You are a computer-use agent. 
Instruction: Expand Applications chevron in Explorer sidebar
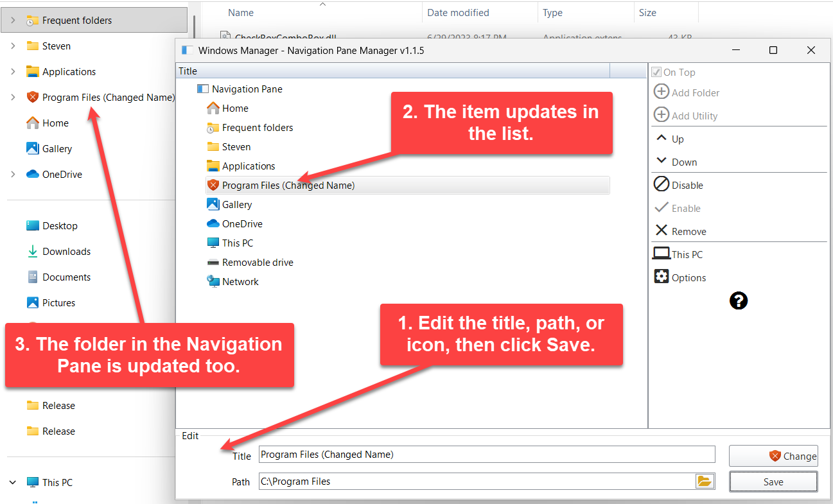coord(13,72)
